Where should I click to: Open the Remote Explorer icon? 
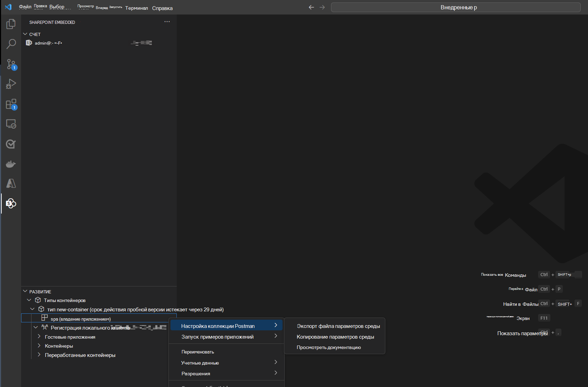pos(11,124)
